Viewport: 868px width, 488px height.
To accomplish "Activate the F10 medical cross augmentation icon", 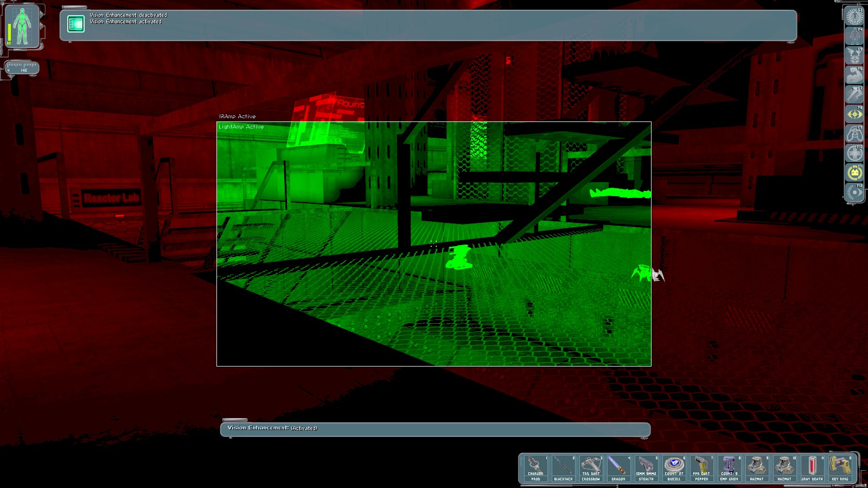I will [854, 153].
